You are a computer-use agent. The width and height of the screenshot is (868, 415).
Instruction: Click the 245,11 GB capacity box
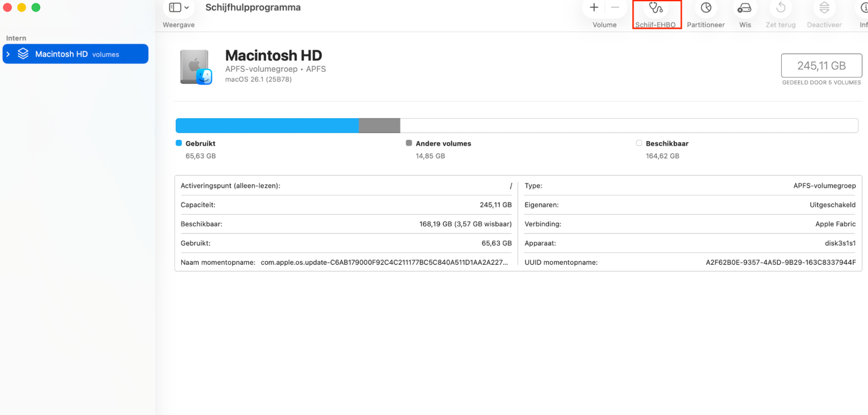821,66
